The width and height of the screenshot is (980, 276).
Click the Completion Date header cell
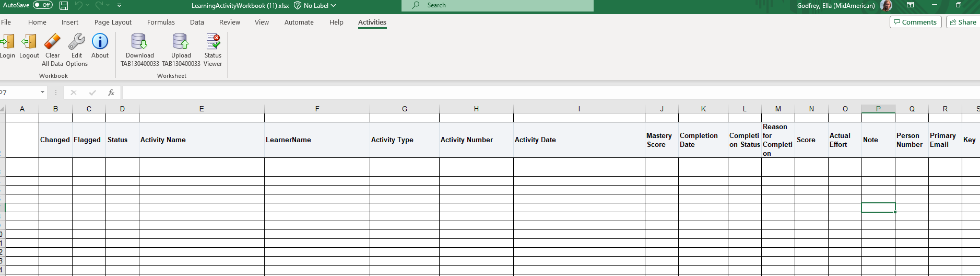703,140
